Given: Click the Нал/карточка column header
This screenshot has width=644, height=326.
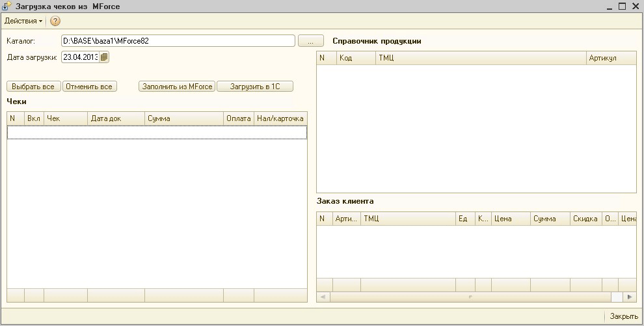Looking at the screenshot, I should pyautogui.click(x=280, y=118).
